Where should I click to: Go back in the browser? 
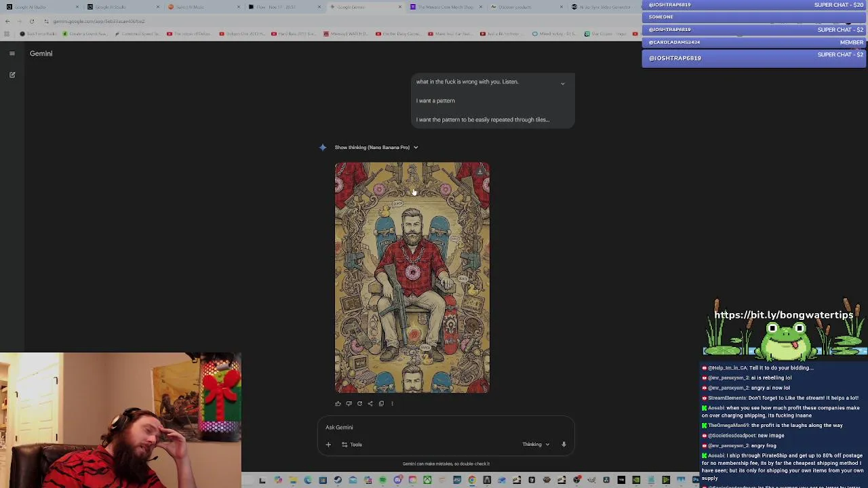pos(7,21)
